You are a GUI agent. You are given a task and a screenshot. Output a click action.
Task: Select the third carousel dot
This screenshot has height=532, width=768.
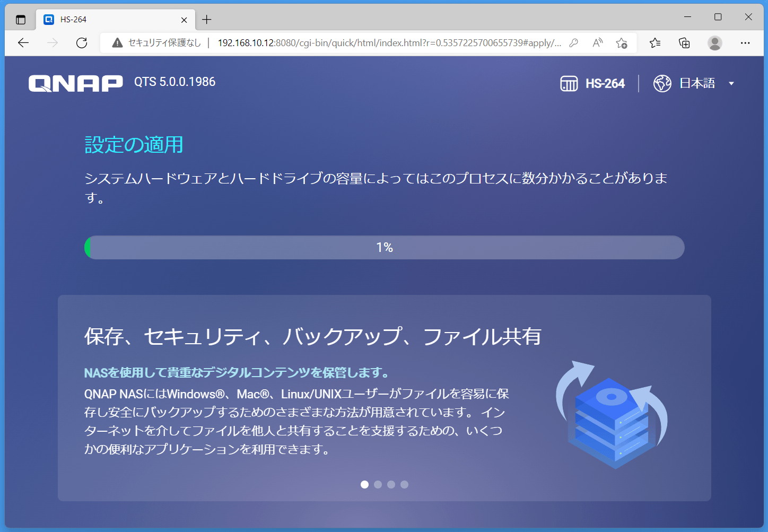click(391, 484)
